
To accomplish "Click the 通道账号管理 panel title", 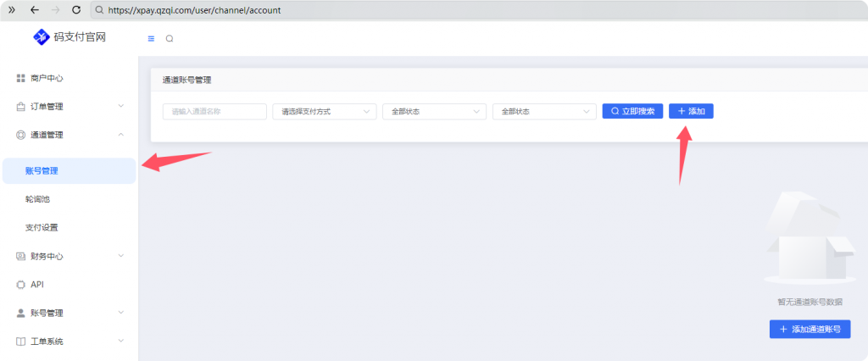I will click(187, 80).
